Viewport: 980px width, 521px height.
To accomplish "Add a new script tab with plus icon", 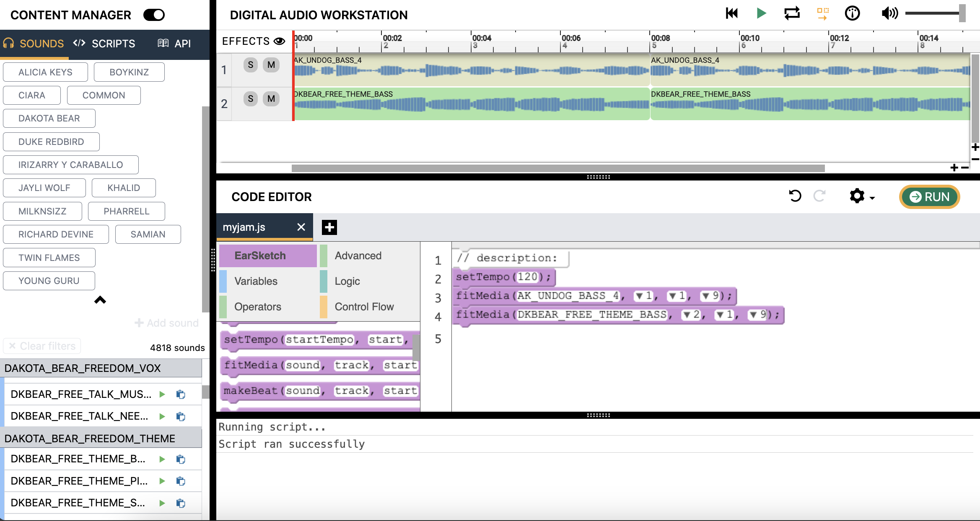I will [x=329, y=227].
